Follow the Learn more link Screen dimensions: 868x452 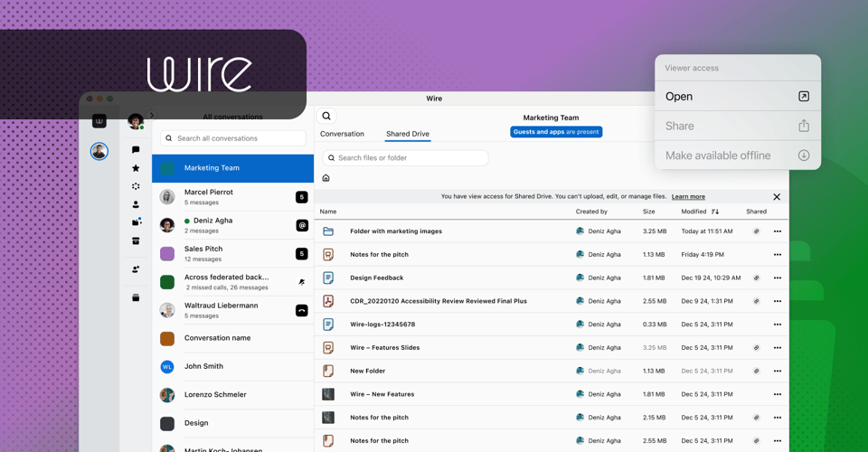point(688,196)
